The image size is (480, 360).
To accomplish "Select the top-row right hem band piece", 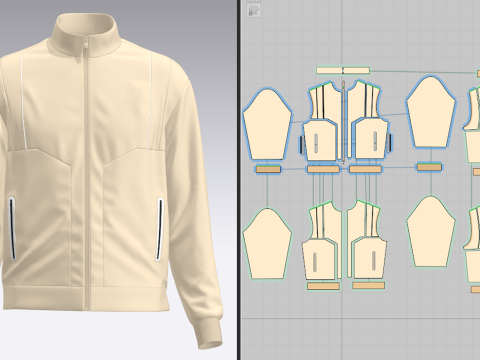I will click(365, 169).
